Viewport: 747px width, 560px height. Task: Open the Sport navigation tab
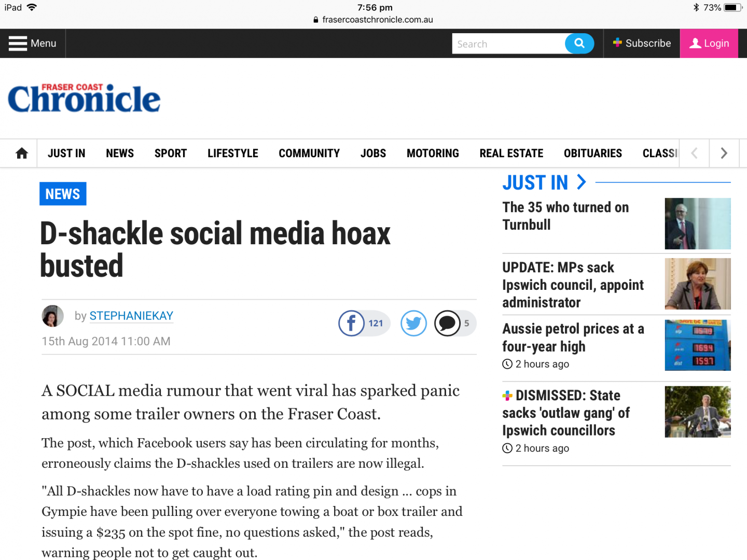point(170,153)
